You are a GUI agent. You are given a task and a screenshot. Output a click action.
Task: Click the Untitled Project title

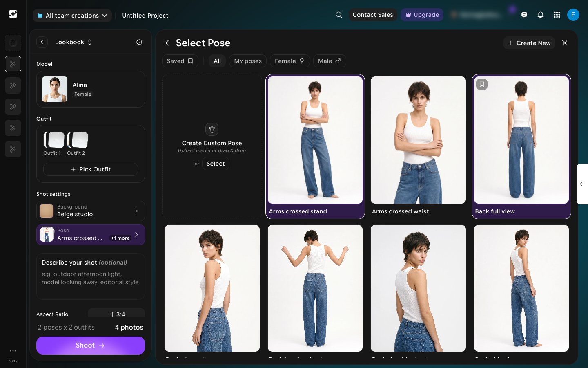145,16
